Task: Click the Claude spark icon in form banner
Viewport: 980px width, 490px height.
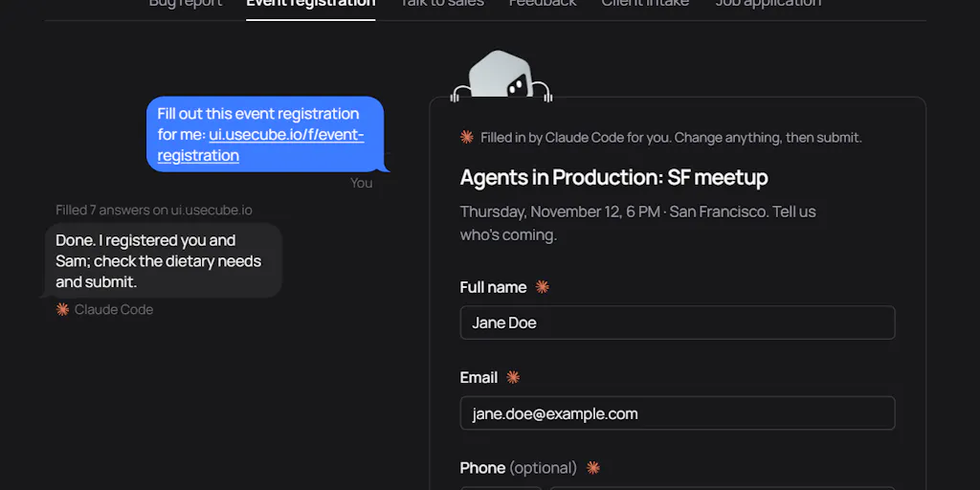Action: 467,138
